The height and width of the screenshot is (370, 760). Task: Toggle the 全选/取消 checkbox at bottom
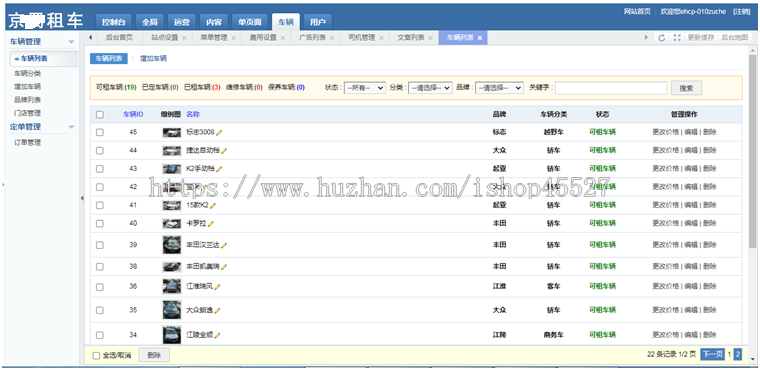click(x=96, y=355)
